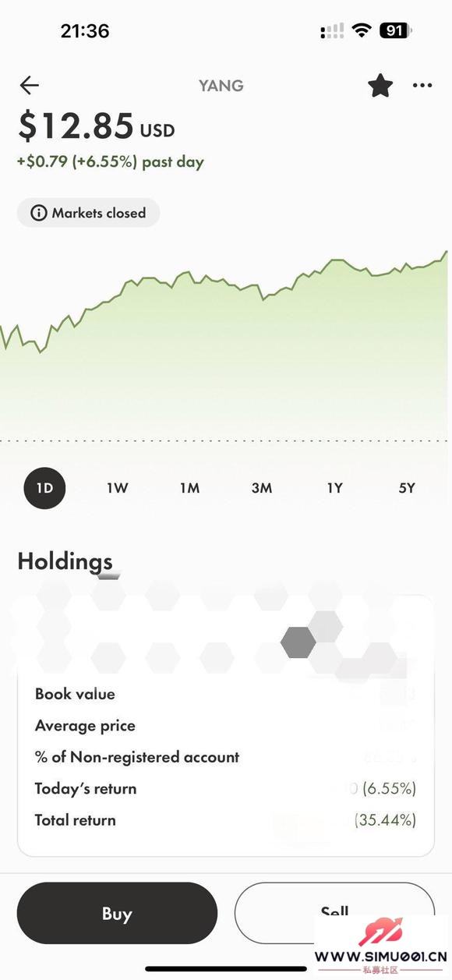This screenshot has width=452, height=980.
Task: Tap the Buy button
Action: coord(117,914)
